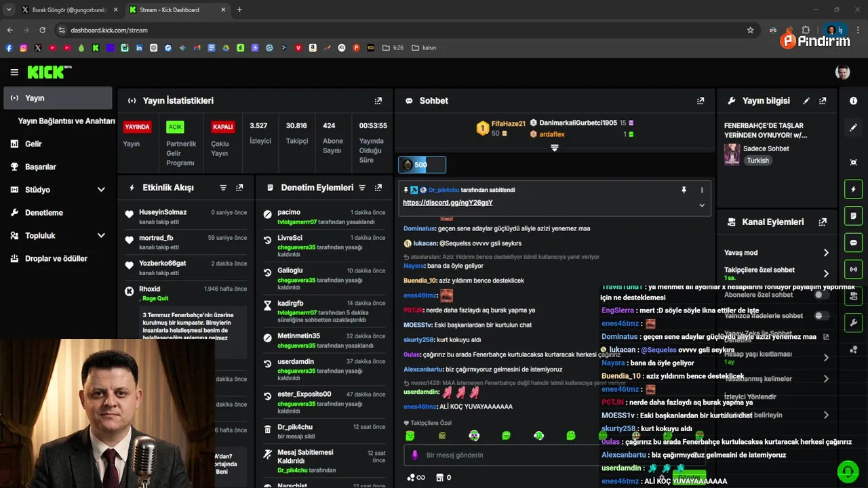The image size is (868, 488).
Task: Switch to the Burak Güngör X browser tab
Action: point(69,9)
